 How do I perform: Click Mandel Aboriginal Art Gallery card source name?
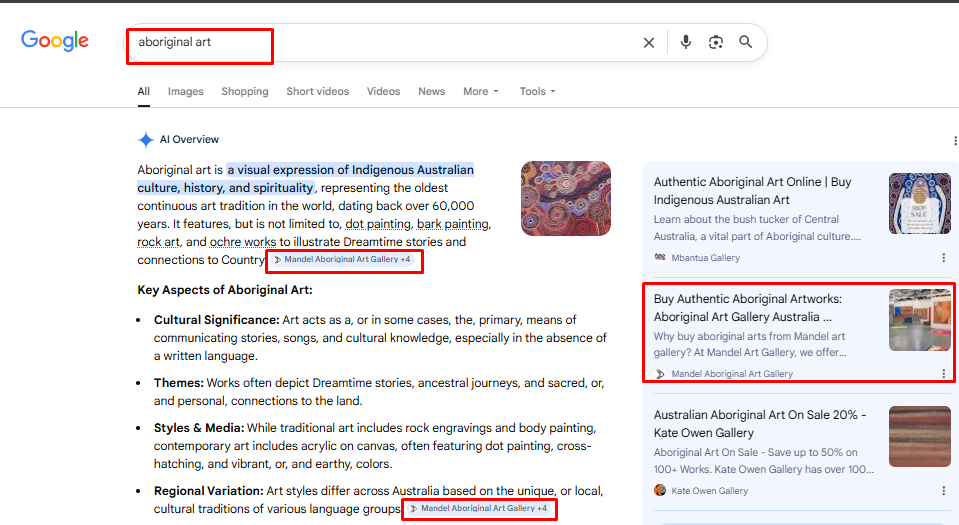tap(731, 374)
